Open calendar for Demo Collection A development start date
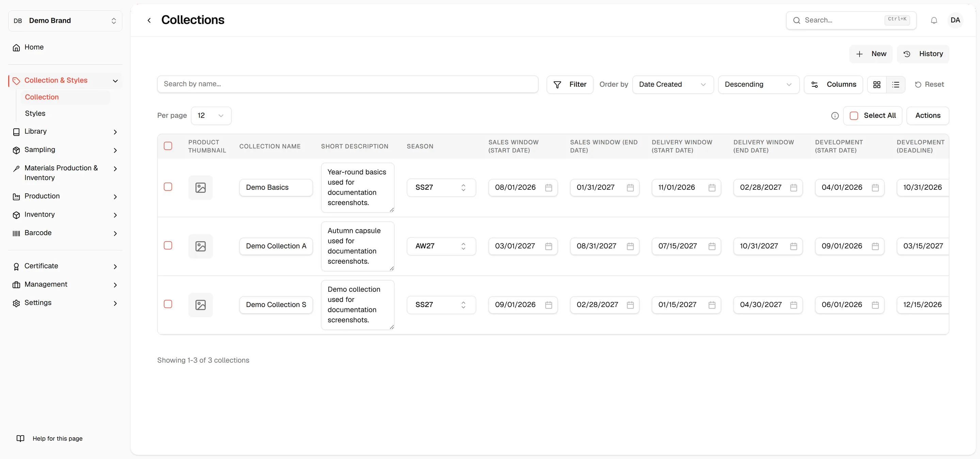 pyautogui.click(x=875, y=246)
